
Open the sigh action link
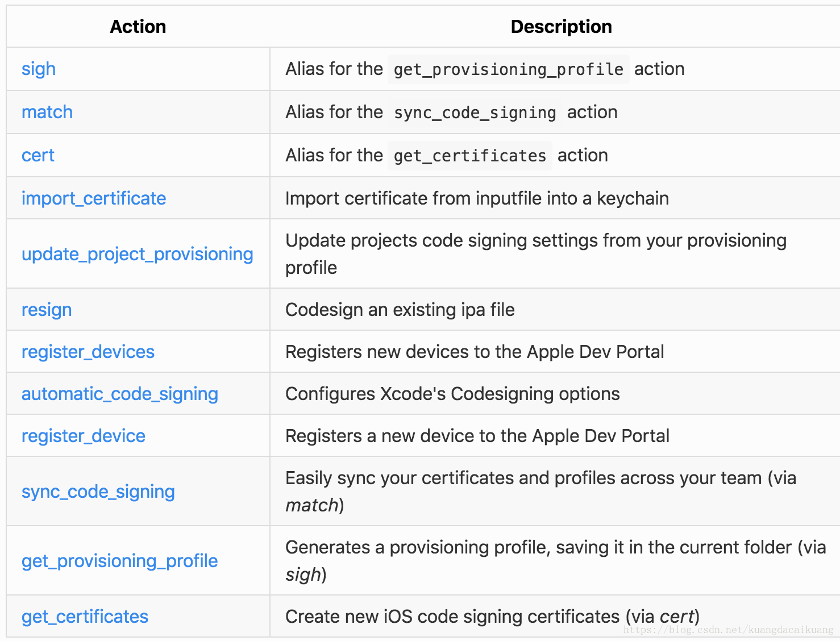pos(39,69)
